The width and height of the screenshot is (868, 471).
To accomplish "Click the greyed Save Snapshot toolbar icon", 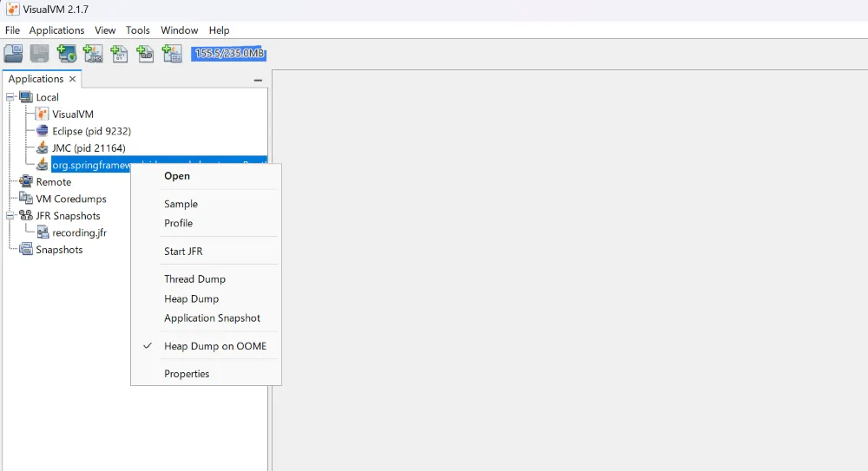I will pos(39,54).
